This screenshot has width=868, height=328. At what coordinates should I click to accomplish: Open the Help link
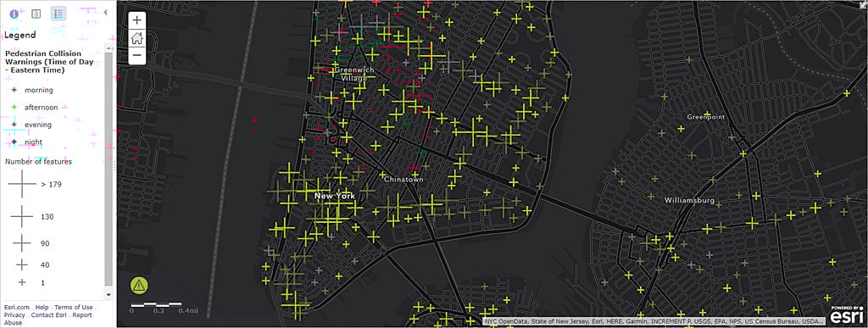(x=42, y=307)
